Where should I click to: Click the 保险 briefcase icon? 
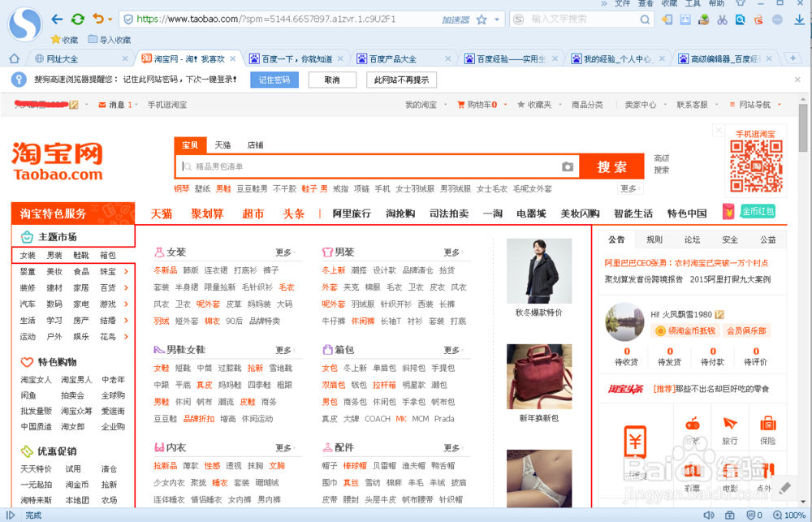click(768, 424)
